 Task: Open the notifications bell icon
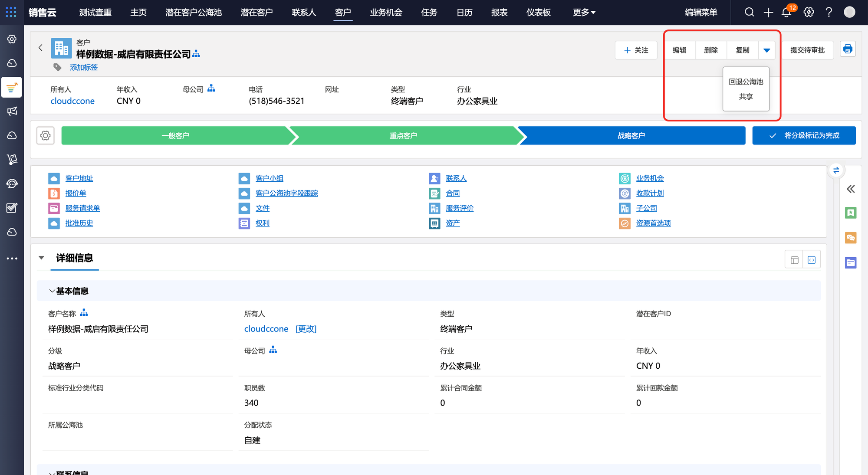(786, 12)
